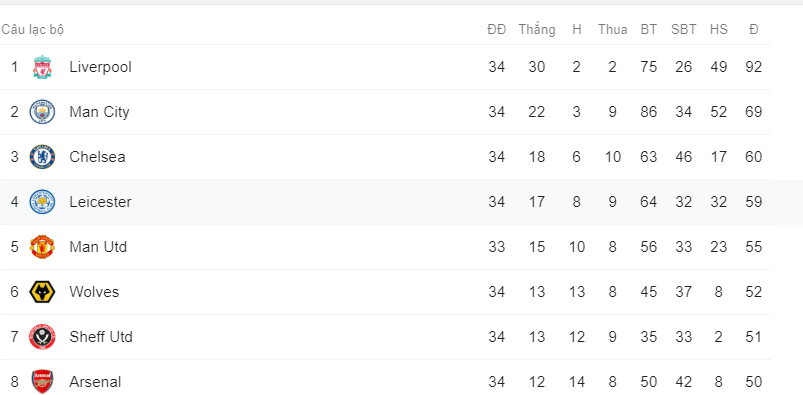803x395 pixels.
Task: Click the Liverpool club crest
Action: [x=42, y=67]
